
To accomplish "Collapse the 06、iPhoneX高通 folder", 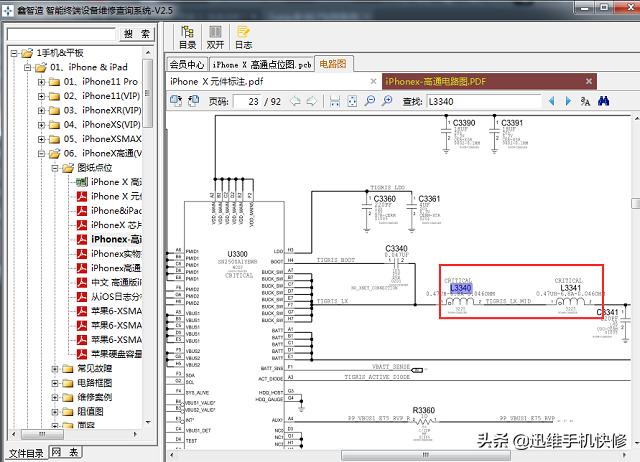I will tap(41, 154).
